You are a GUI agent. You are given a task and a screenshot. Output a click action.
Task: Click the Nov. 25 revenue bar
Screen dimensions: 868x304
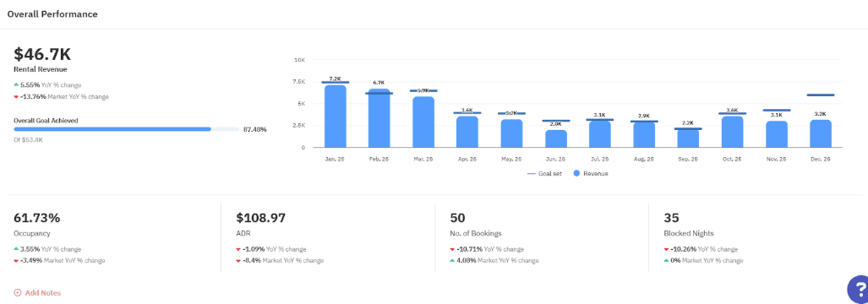tap(777, 134)
